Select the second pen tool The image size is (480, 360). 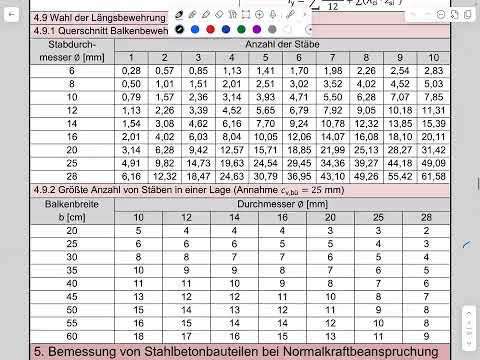(x=192, y=14)
